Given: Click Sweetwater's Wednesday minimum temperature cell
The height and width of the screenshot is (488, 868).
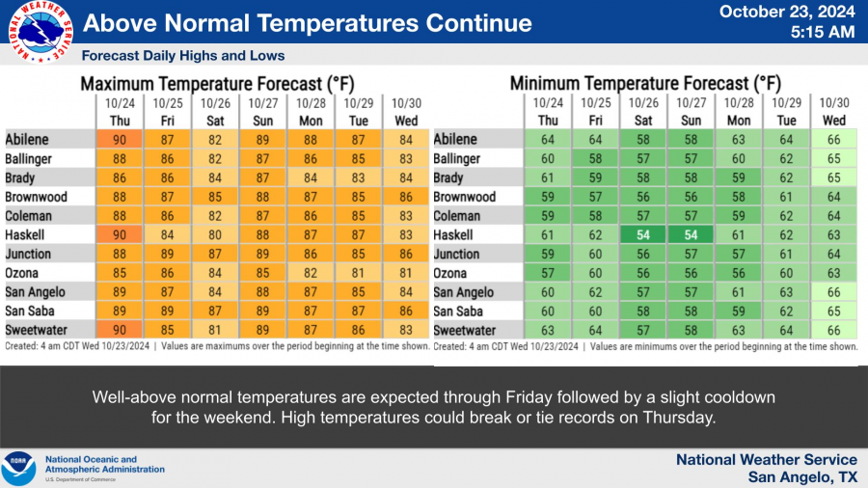Looking at the screenshot, I should 834,330.
